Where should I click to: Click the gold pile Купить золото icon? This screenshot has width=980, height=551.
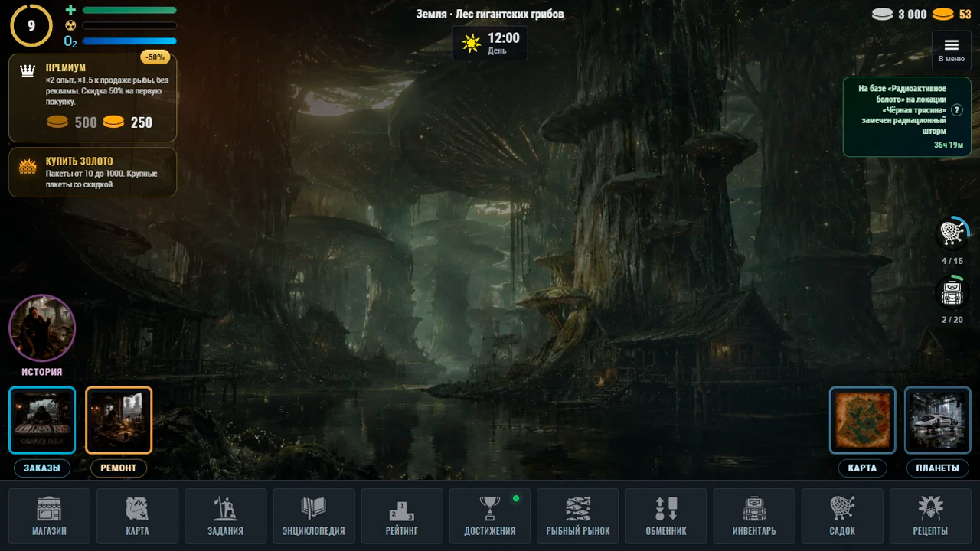pyautogui.click(x=28, y=166)
